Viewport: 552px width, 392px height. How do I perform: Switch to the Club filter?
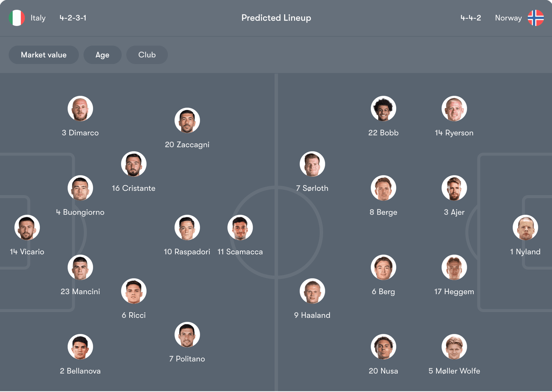(147, 55)
